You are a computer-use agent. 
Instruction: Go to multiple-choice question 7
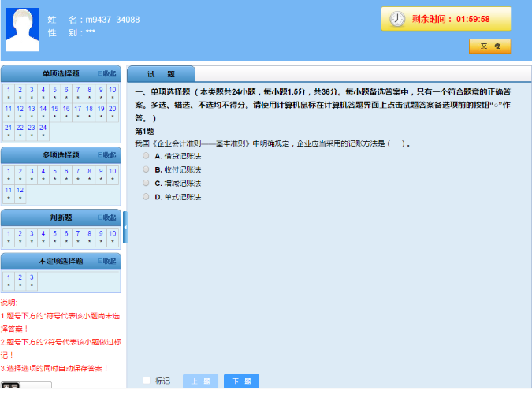pos(78,174)
